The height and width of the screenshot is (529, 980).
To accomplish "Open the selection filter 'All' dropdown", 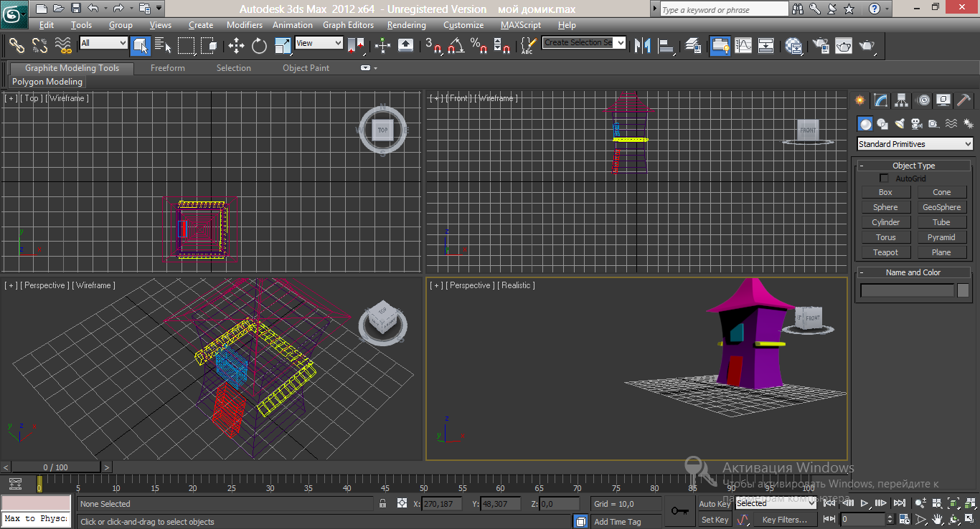I will pos(103,43).
